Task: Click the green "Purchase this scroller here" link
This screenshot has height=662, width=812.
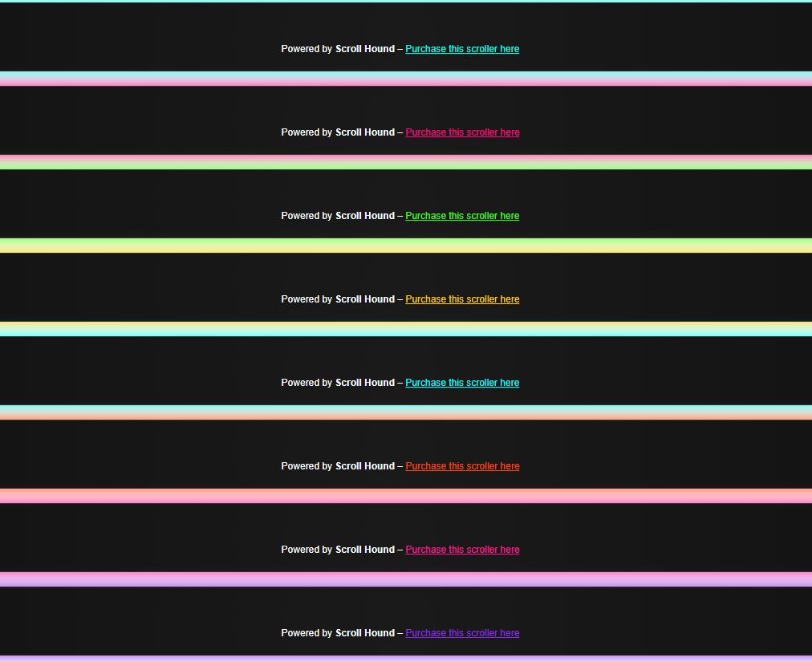Action: (462, 216)
